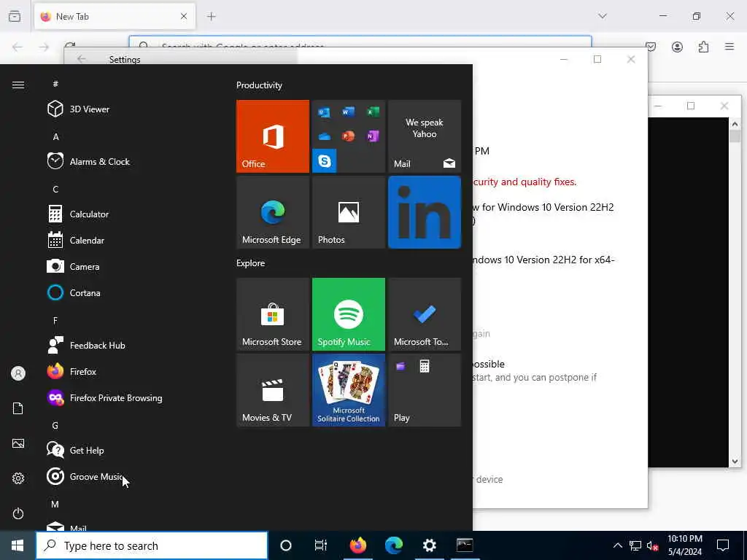Viewport: 747px width, 560px height.
Task: Launch Groove Music
Action: [x=128, y=476]
